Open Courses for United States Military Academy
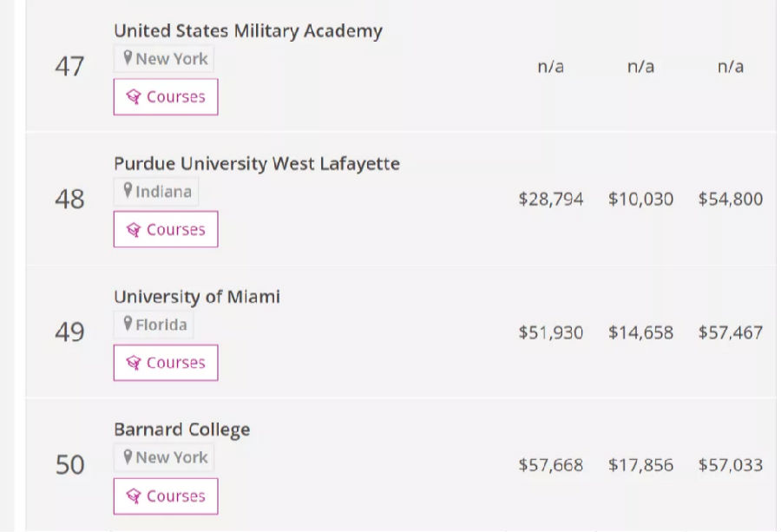781x532 pixels. pos(166,97)
